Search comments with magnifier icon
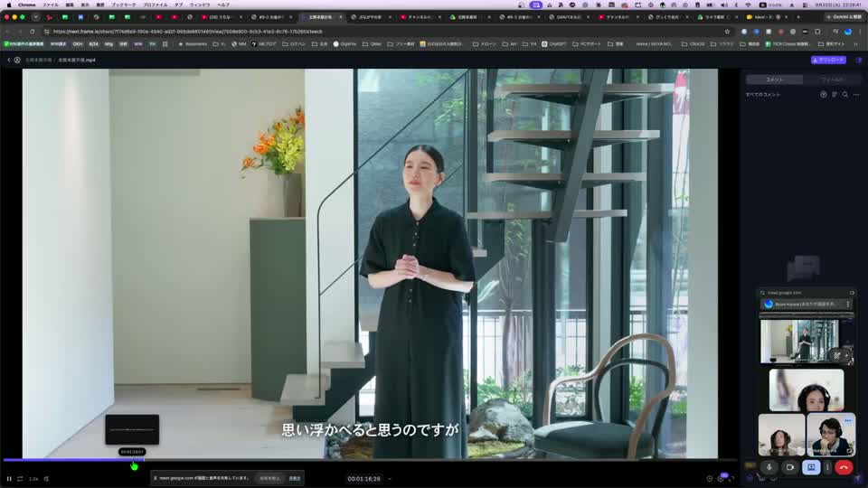The image size is (868, 488). pos(845,95)
